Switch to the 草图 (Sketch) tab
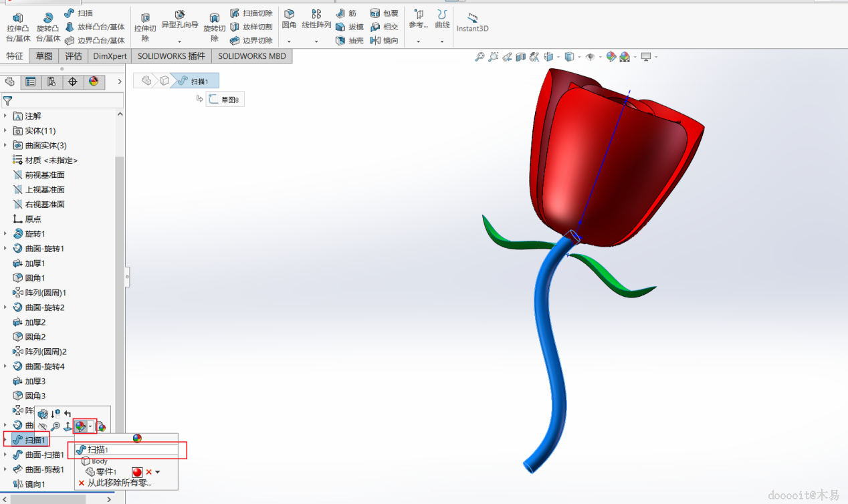Viewport: 848px width, 504px height. click(44, 56)
